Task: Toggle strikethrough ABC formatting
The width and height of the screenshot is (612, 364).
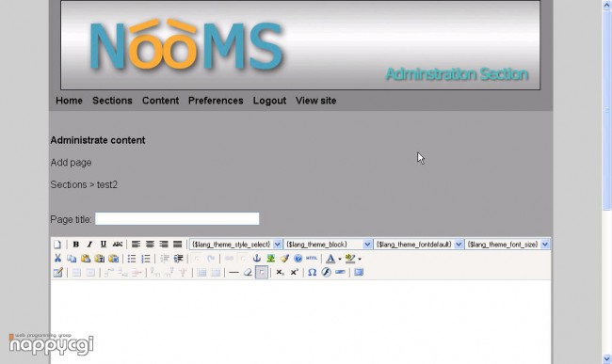Action: [117, 245]
